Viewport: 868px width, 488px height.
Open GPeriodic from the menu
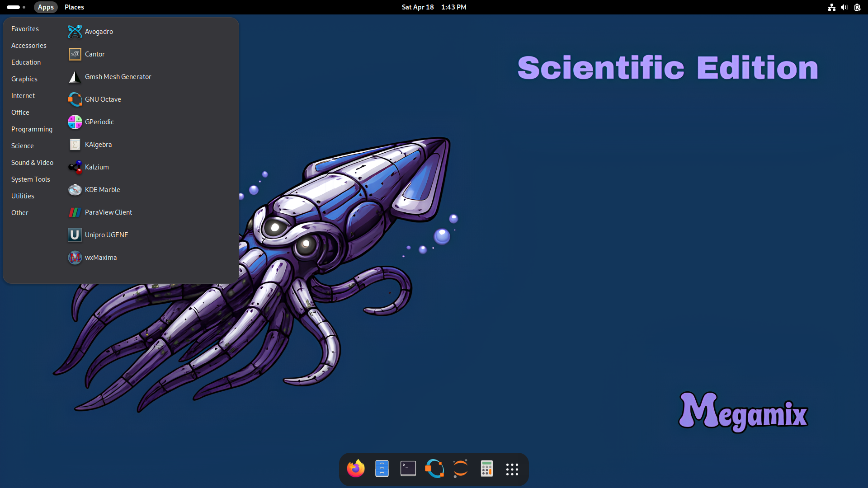[99, 122]
